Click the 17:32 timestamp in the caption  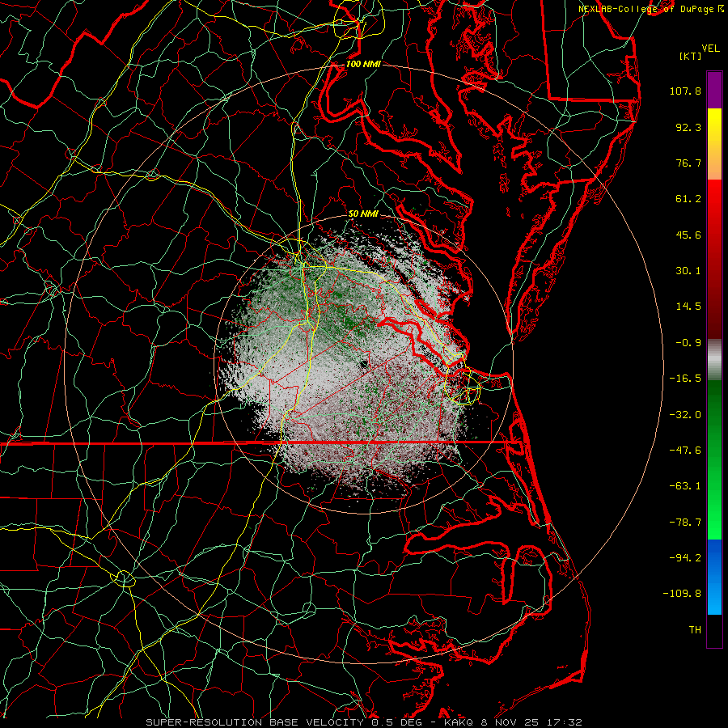click(565, 722)
